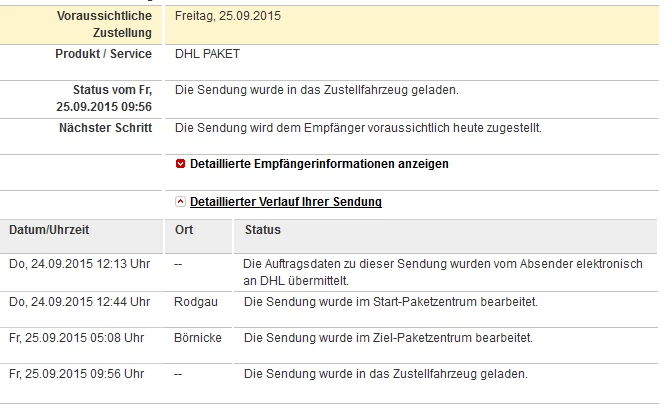The width and height of the screenshot is (669, 409).
Task: Select the Rodgau location cell
Action: [195, 302]
